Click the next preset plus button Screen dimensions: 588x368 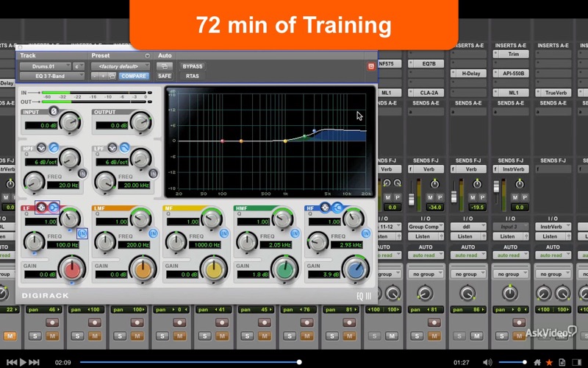[103, 77]
